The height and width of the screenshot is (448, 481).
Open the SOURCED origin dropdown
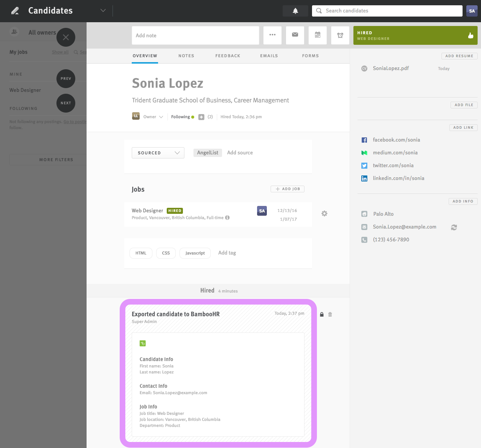point(158,153)
